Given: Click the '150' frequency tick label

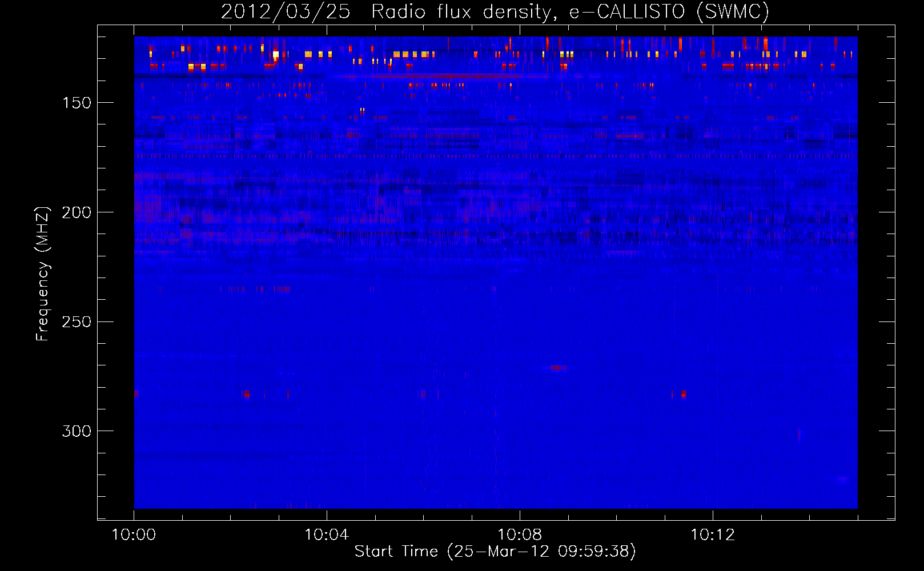Looking at the screenshot, I should pyautogui.click(x=77, y=103).
